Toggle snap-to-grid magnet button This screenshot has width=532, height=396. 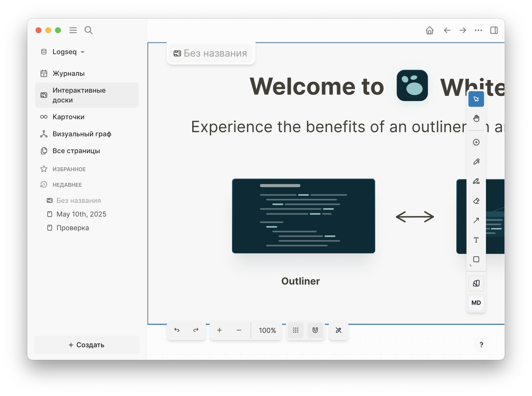point(315,330)
